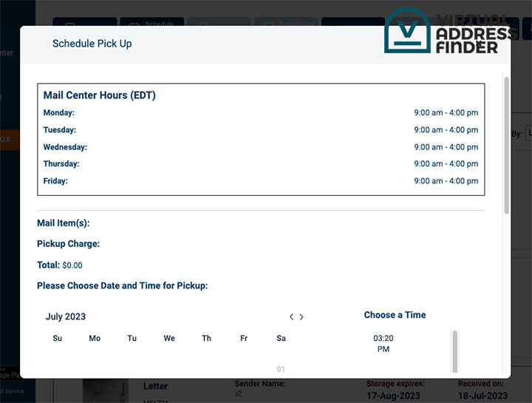Go to previous month in calendar

coord(291,316)
